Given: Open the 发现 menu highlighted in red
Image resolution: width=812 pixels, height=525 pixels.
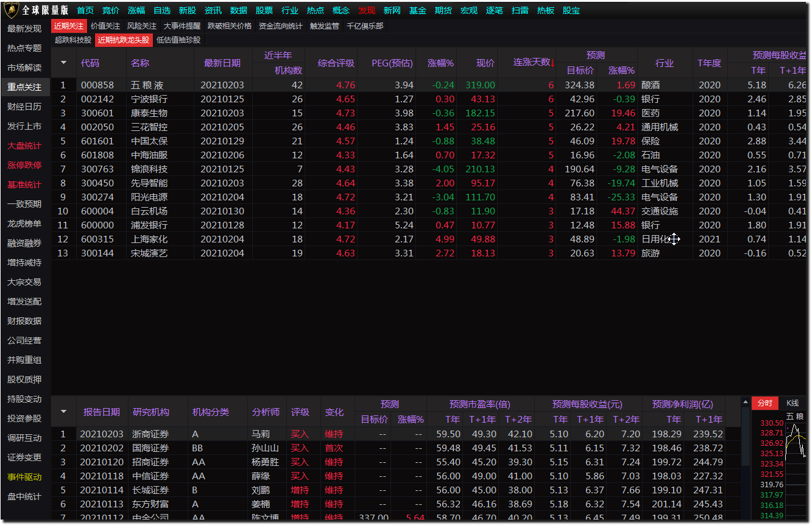Looking at the screenshot, I should point(367,10).
